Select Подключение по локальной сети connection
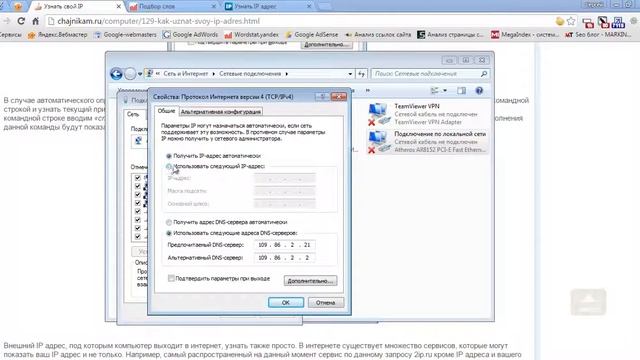 pos(427,142)
